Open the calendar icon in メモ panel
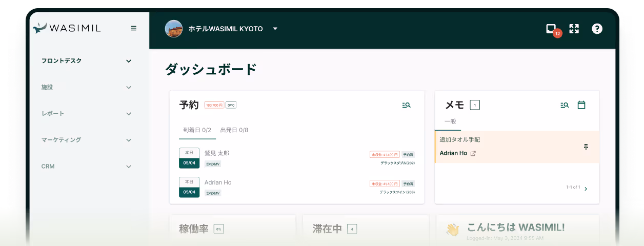 pos(581,105)
